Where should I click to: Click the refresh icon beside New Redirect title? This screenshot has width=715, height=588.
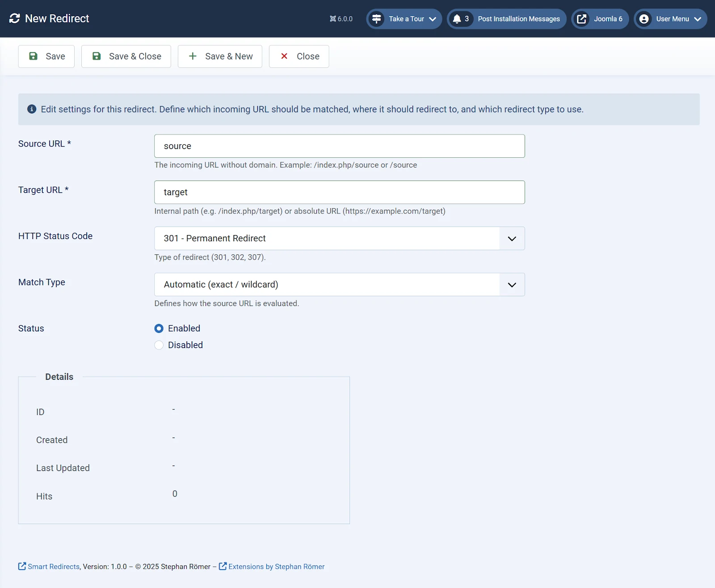(15, 18)
